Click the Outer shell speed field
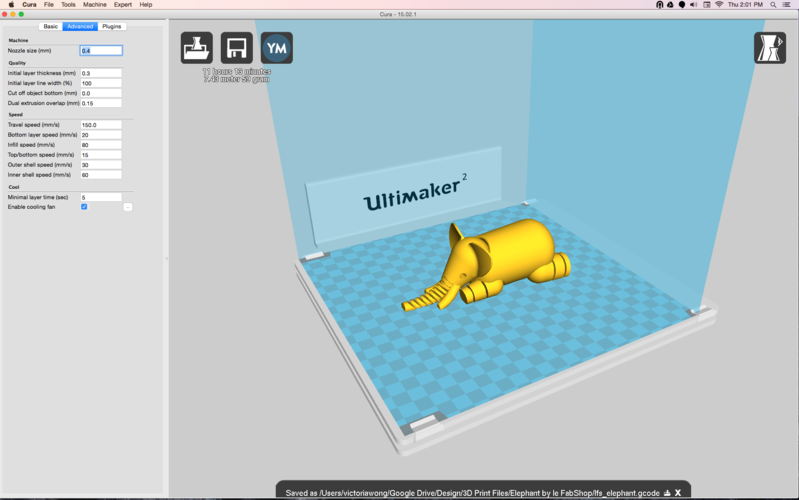Screen dimensions: 799x500 (101, 165)
